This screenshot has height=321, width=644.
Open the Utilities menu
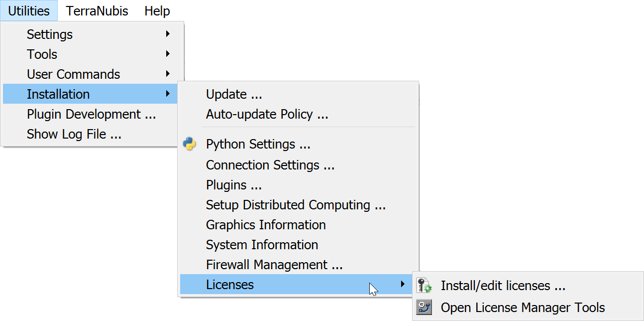[x=29, y=10]
